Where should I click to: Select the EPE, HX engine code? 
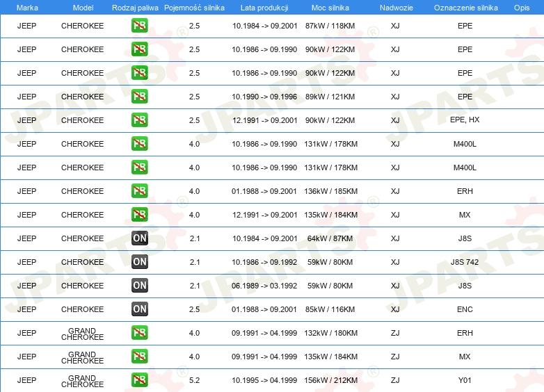click(465, 120)
